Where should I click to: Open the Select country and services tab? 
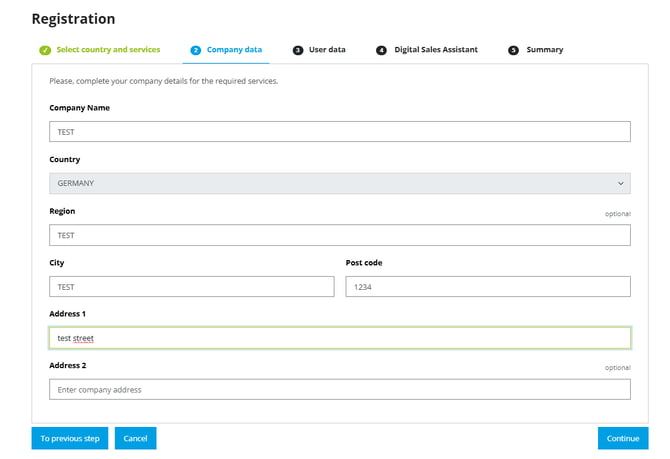[x=108, y=50]
